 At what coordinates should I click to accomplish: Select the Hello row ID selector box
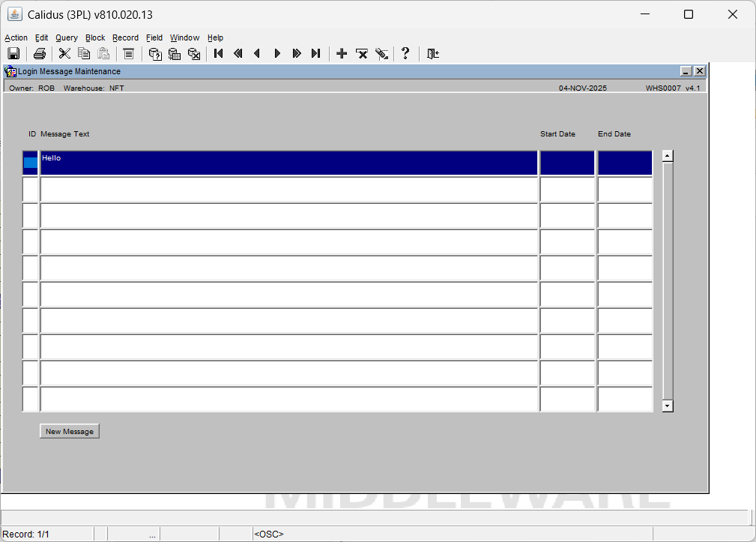(30, 163)
